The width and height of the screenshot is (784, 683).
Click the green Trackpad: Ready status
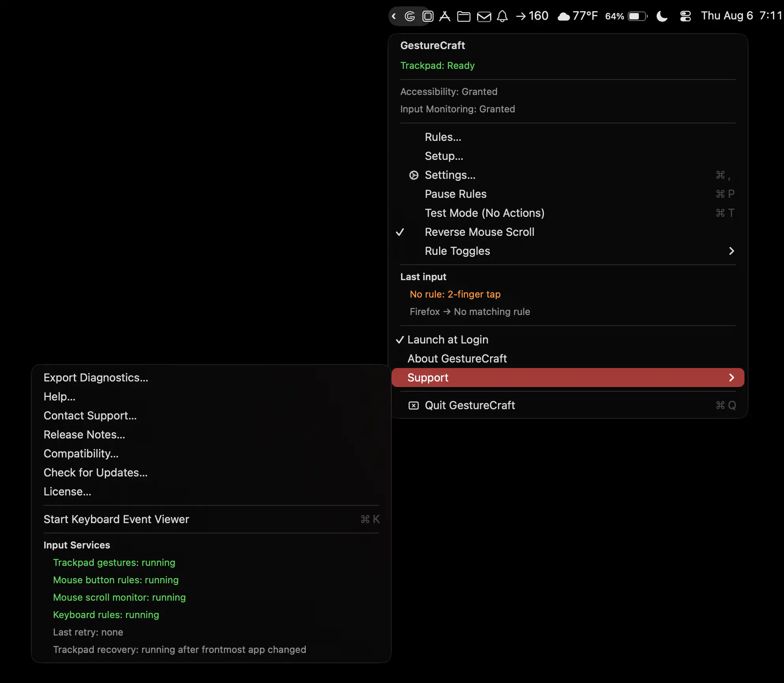[437, 66]
